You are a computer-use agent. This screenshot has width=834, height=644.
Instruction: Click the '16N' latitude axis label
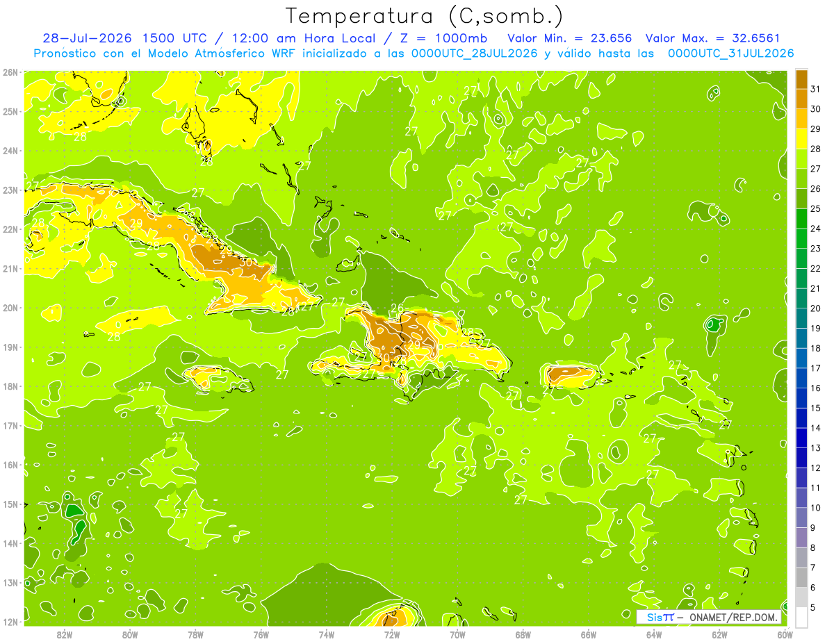click(10, 464)
